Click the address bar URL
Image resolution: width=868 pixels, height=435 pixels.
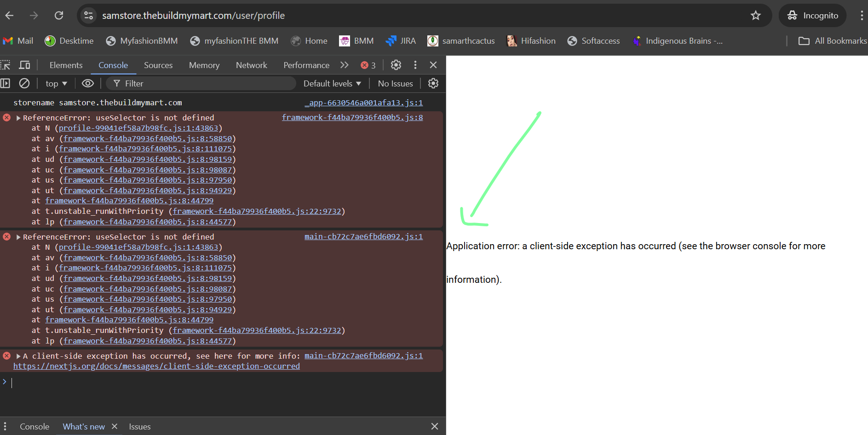tap(193, 16)
